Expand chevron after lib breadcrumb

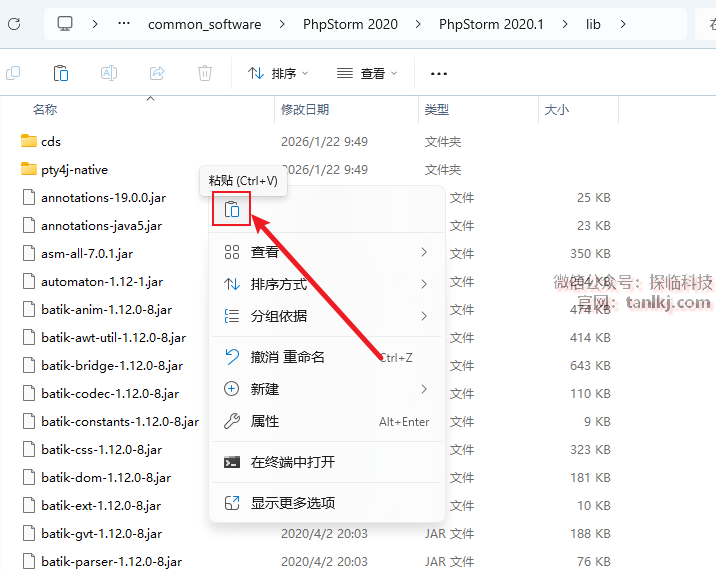(x=623, y=24)
